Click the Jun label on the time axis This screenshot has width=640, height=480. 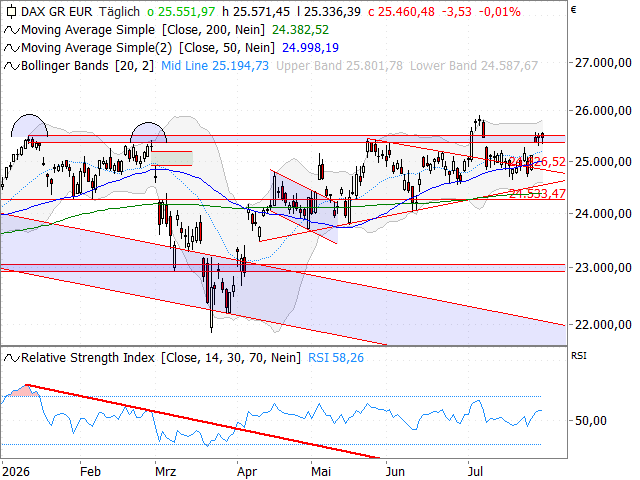click(395, 472)
